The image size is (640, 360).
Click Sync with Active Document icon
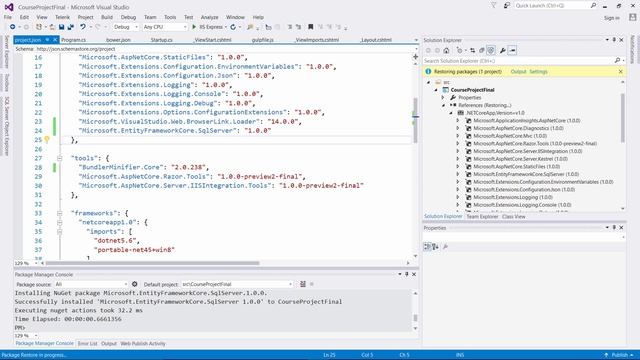[473, 51]
